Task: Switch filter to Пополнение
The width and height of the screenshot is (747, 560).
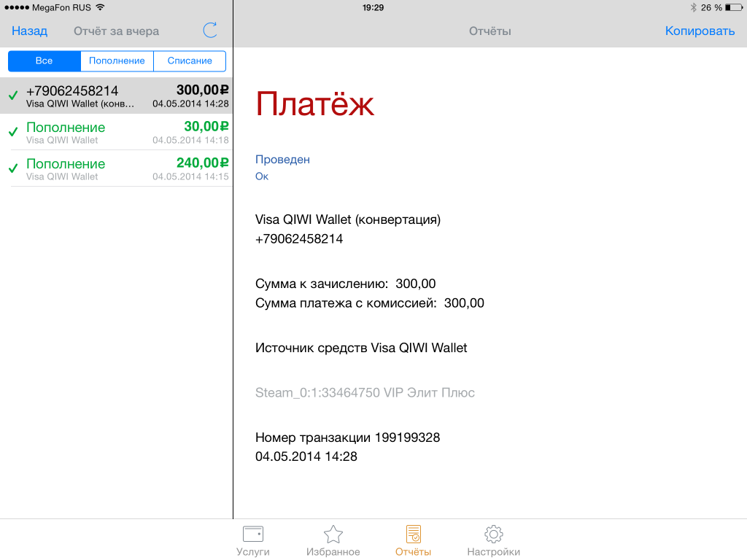Action: click(x=117, y=61)
